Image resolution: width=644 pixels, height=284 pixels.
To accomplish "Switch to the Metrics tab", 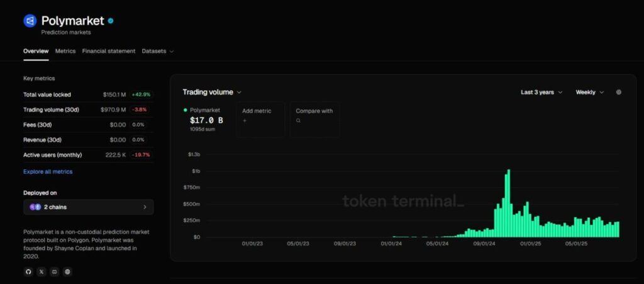I will point(65,51).
